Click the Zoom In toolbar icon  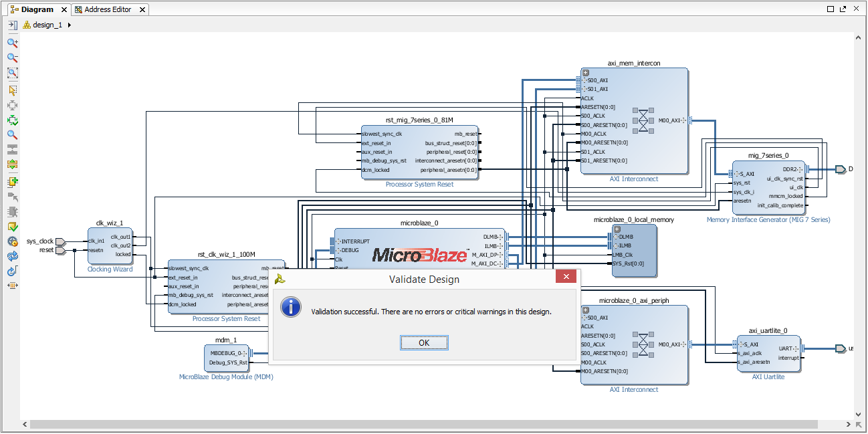tap(12, 43)
